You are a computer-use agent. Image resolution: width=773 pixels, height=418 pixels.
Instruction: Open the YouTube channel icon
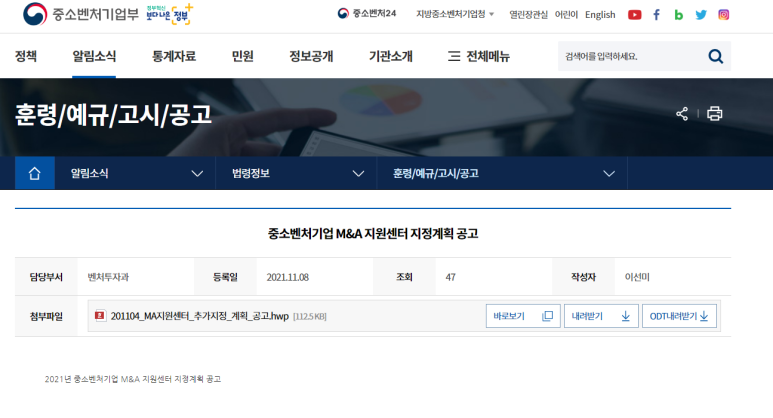[x=634, y=15]
